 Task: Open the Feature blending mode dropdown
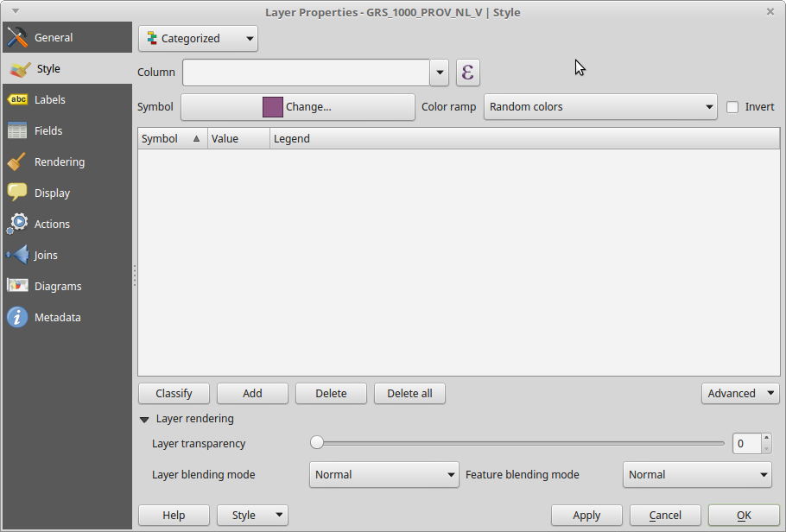pyautogui.click(x=696, y=474)
